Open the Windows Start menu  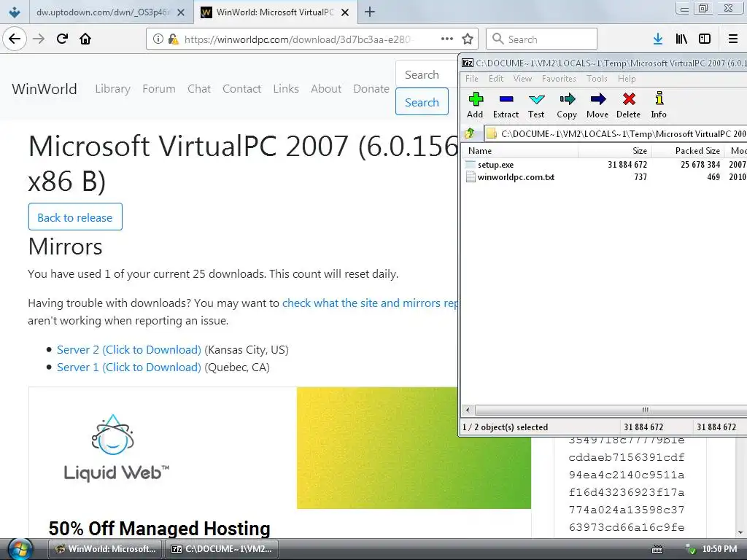coord(19,549)
